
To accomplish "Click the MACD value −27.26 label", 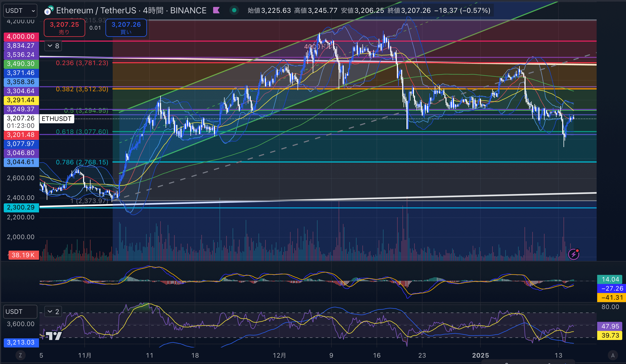I will [611, 288].
